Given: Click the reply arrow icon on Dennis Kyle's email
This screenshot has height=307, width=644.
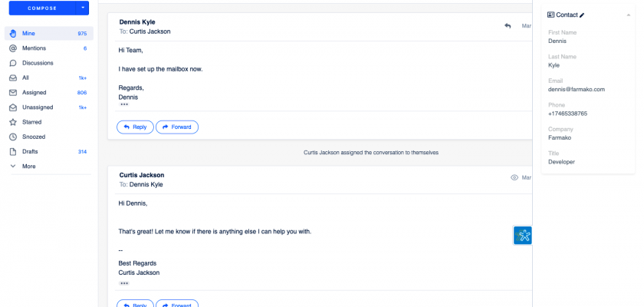Looking at the screenshot, I should click(x=508, y=26).
